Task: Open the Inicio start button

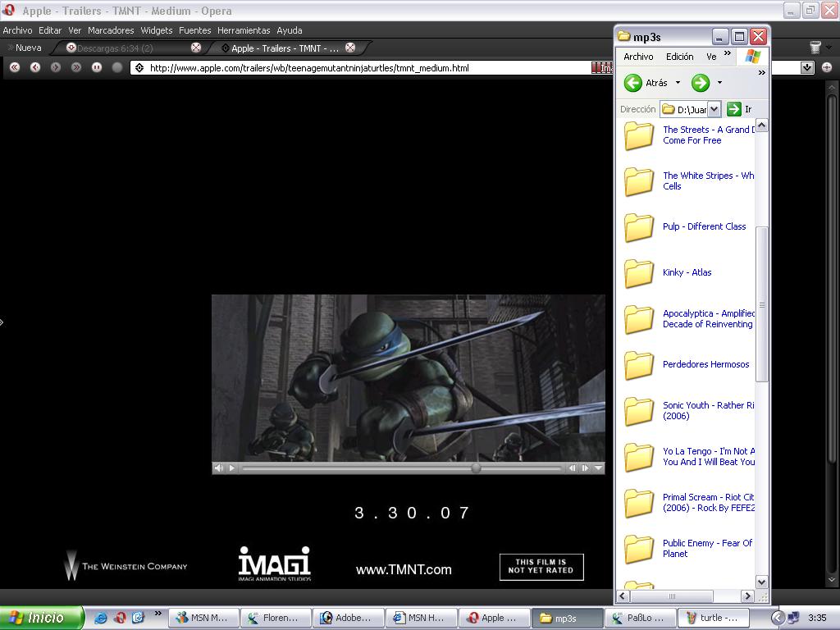Action: pos(42,618)
